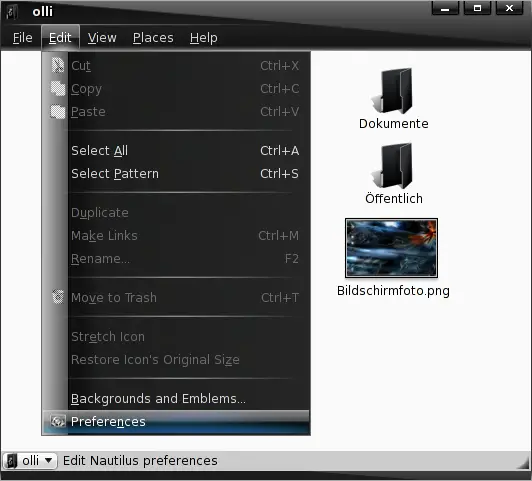Screen dimensions: 532x481
Task: Choose Select All from Edit menu
Action: (x=185, y=151)
